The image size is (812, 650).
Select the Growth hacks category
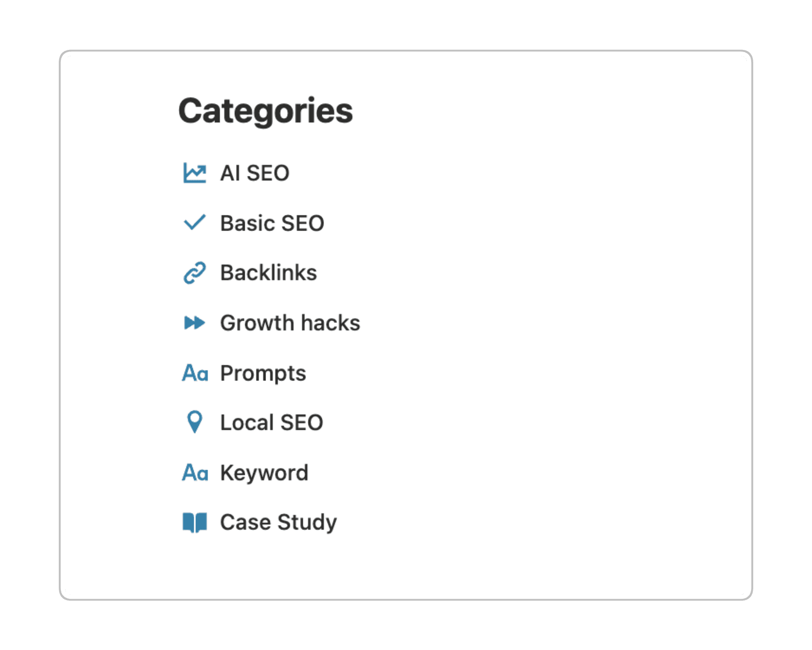290,323
